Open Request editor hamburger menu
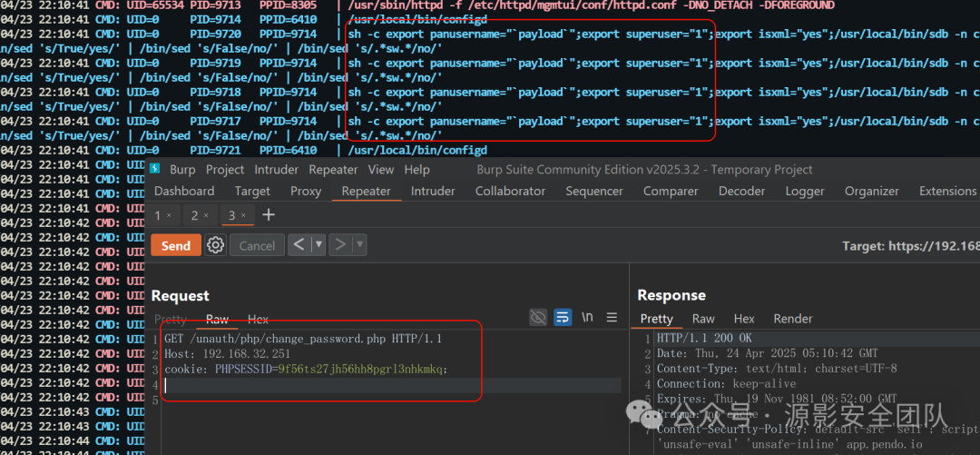Image resolution: width=980 pixels, height=455 pixels. tap(612, 317)
